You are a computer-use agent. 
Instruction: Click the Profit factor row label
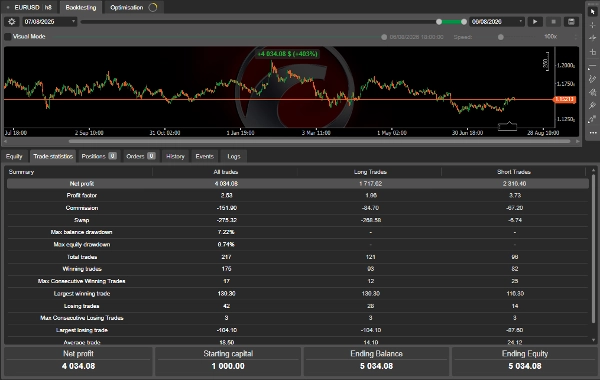click(x=82, y=195)
